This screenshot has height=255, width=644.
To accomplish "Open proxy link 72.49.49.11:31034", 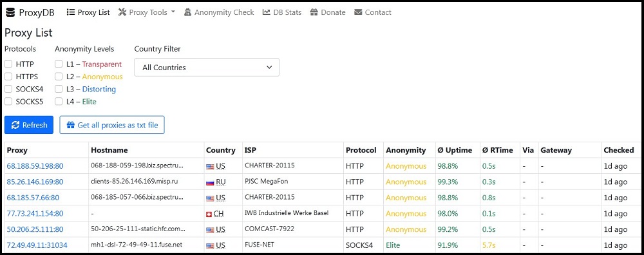I will [x=37, y=245].
